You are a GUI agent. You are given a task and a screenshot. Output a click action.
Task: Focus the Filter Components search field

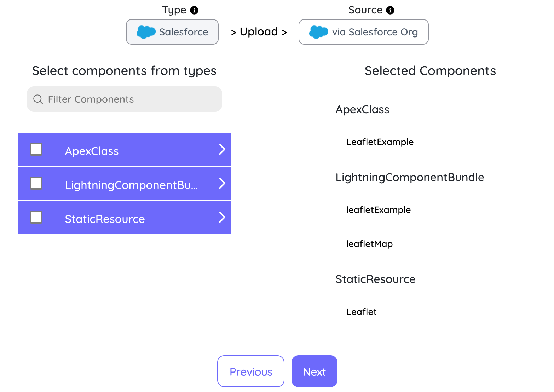(125, 99)
